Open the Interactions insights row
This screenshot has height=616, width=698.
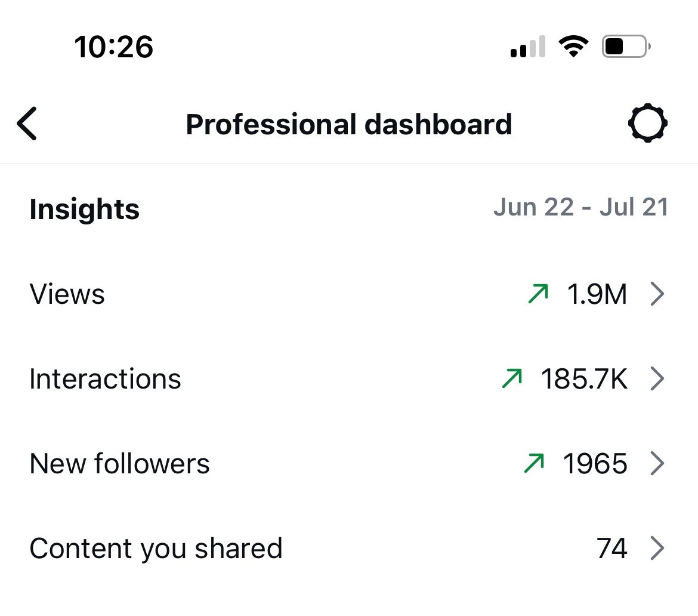tap(105, 379)
